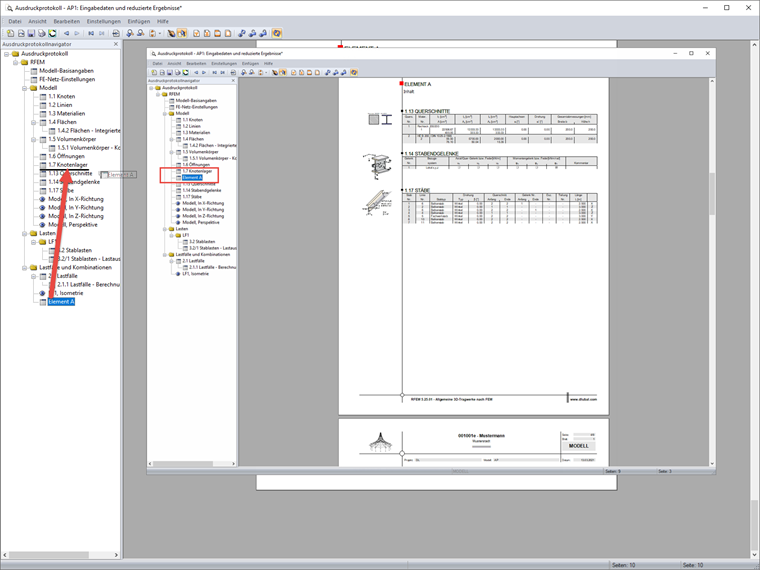The height and width of the screenshot is (570, 760).
Task: Open the Hilfe menu in main window
Action: (x=163, y=21)
